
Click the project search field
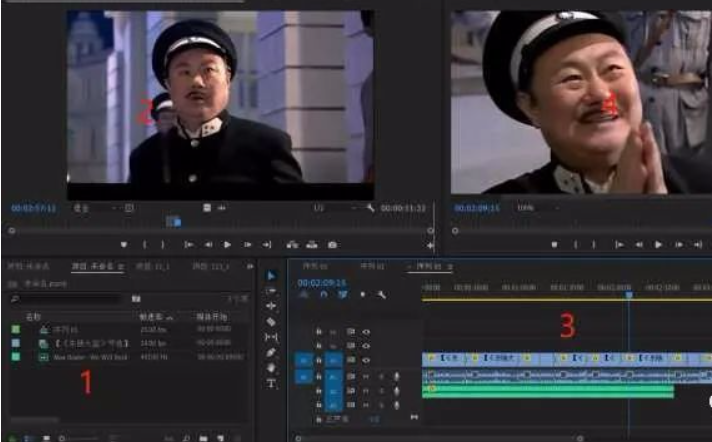click(x=67, y=298)
